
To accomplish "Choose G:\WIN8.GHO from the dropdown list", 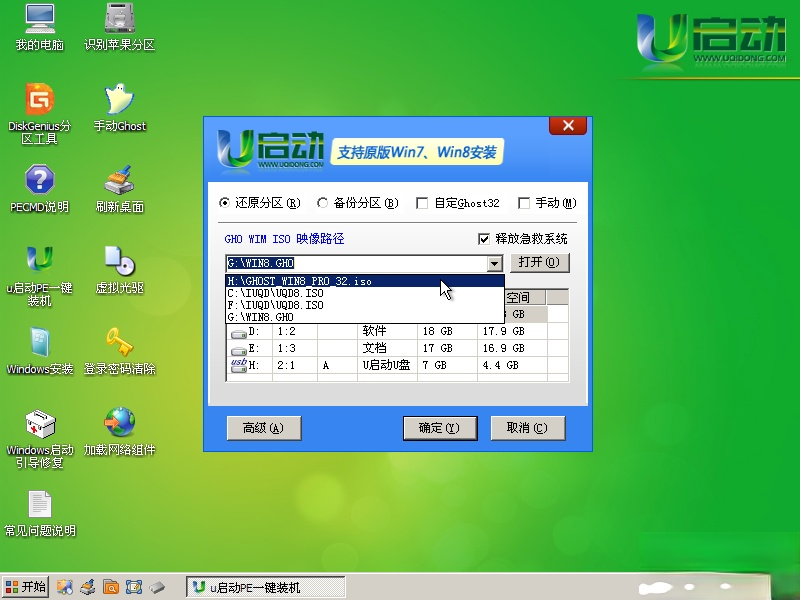I will pyautogui.click(x=364, y=317).
